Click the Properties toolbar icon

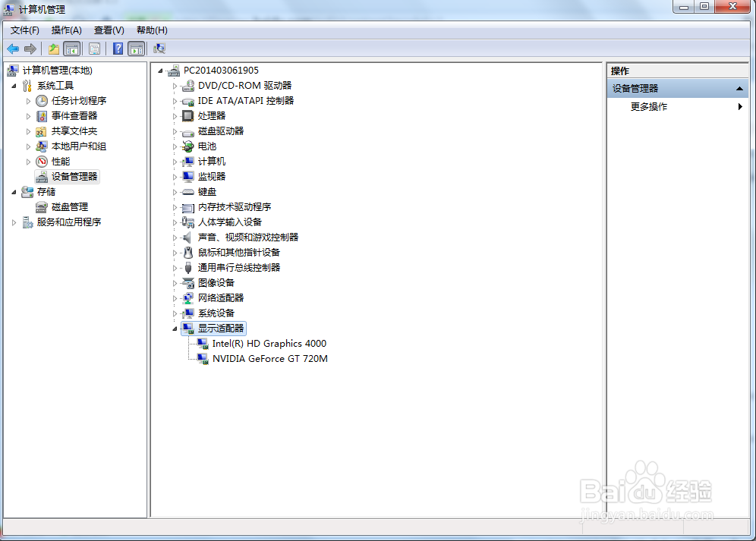click(94, 49)
